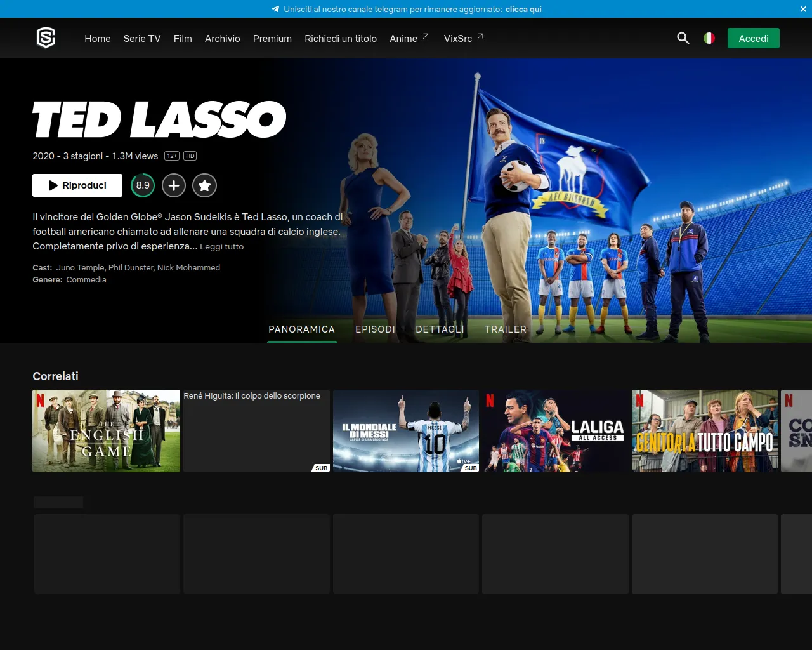This screenshot has height=650, width=812.
Task: Click the Telegram paper plane icon
Action: click(x=275, y=9)
